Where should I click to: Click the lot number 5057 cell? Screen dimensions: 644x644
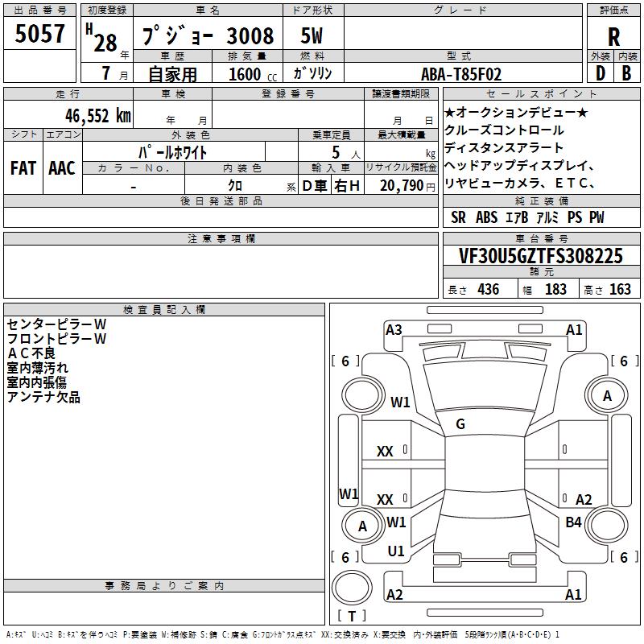39,33
